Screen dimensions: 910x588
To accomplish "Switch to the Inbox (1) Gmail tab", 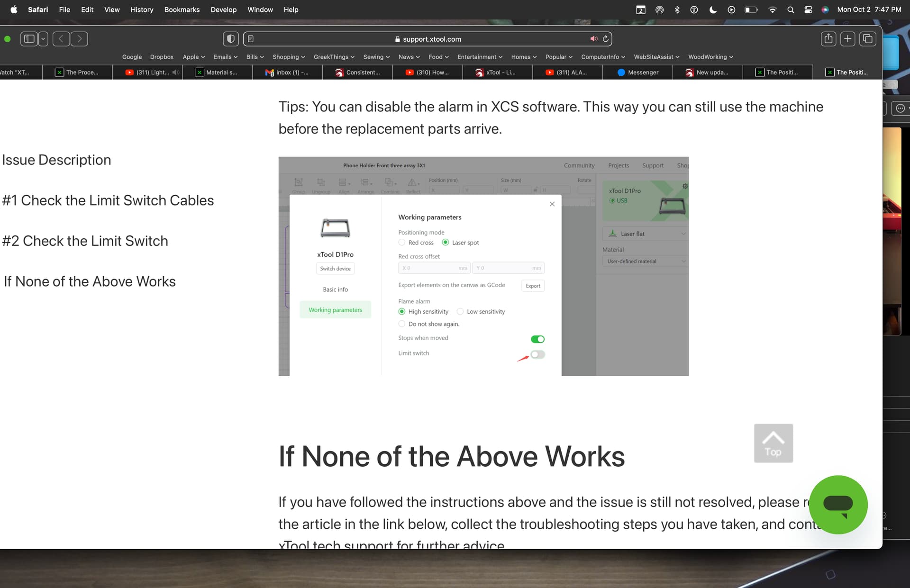I will click(x=287, y=72).
